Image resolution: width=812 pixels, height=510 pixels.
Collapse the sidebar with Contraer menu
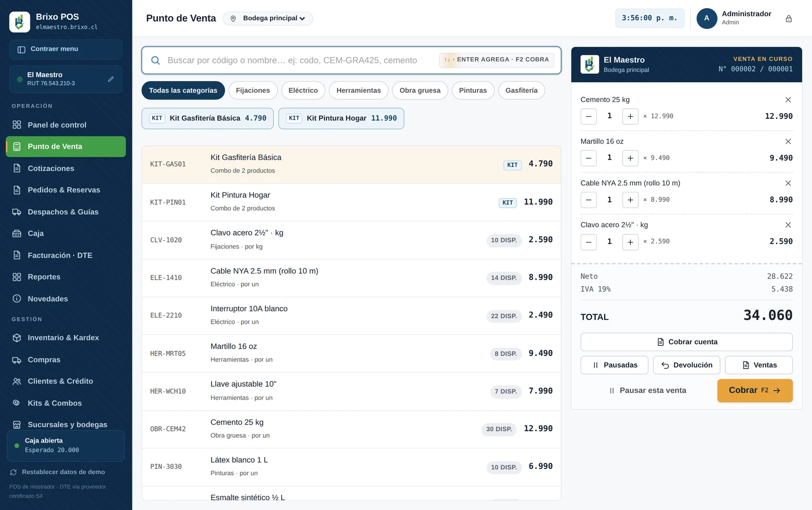tap(65, 49)
